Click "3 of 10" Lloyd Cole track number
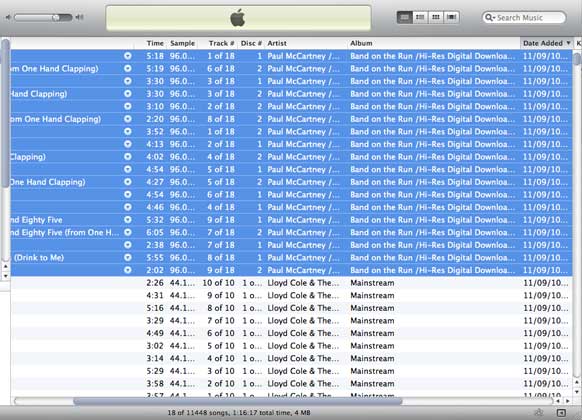Viewport: 582px width, 420px height. point(221,371)
